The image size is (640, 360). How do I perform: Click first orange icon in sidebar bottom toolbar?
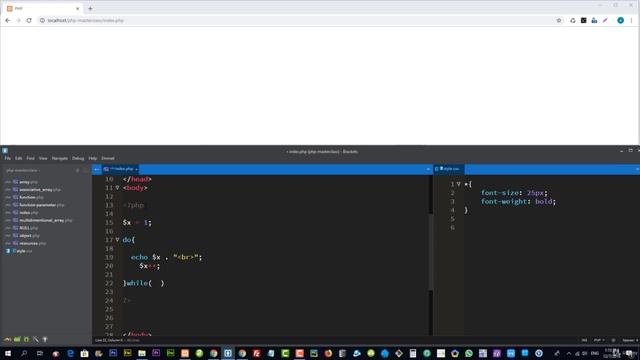pos(7,340)
